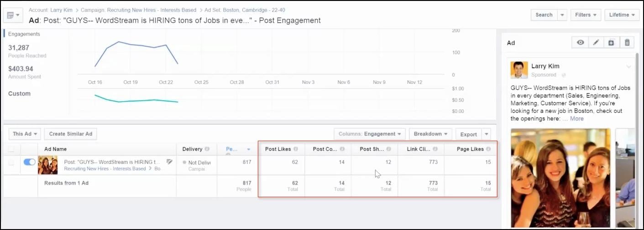
Task: Open the dropdown arrow next to Export
Action: 487,134
